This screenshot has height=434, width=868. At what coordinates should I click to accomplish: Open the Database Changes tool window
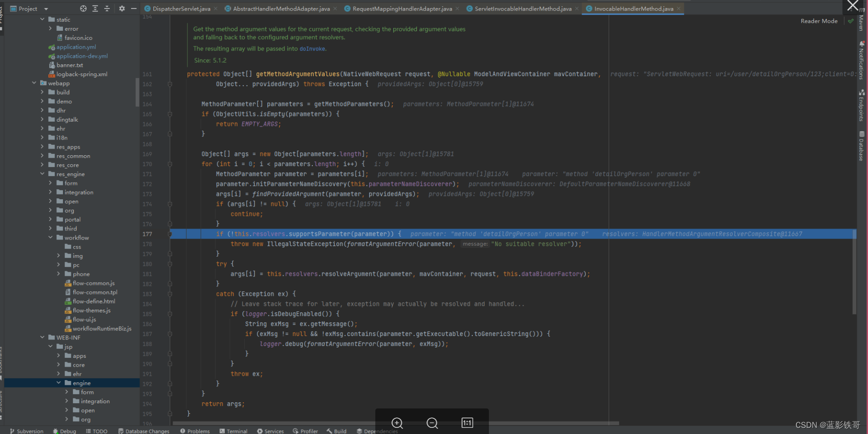click(144, 431)
